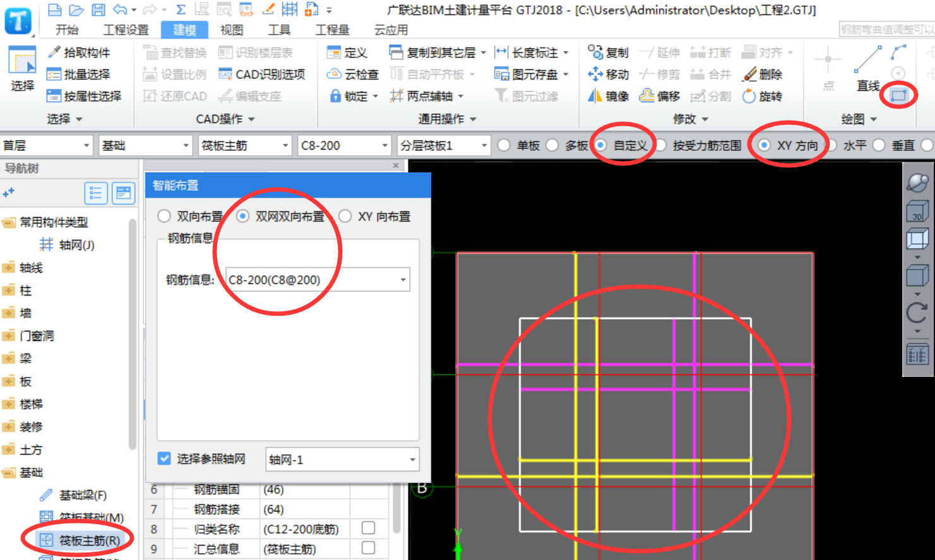Click the large 选择 select tool
The image size is (935, 560).
click(23, 69)
